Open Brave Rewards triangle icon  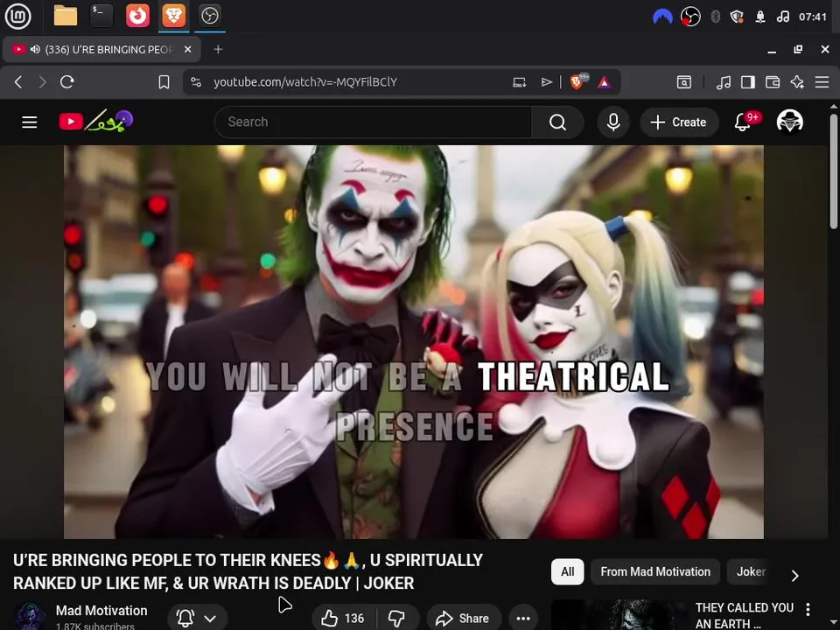click(x=604, y=82)
